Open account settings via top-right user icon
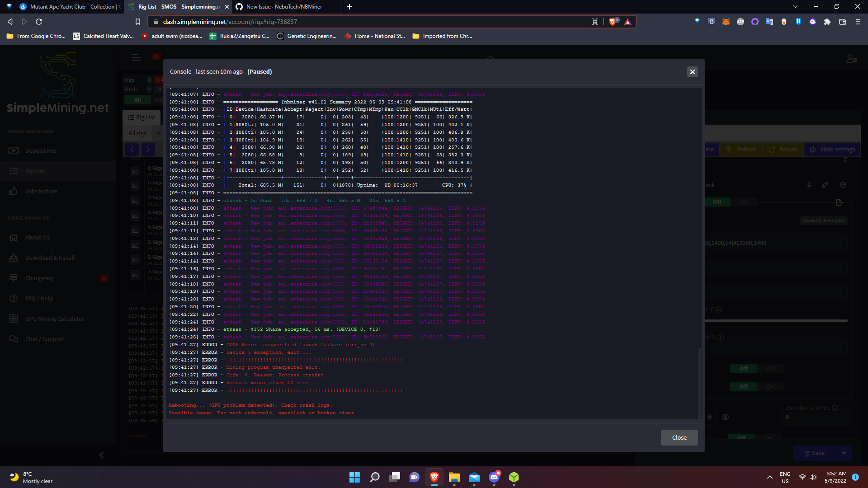 click(852, 59)
